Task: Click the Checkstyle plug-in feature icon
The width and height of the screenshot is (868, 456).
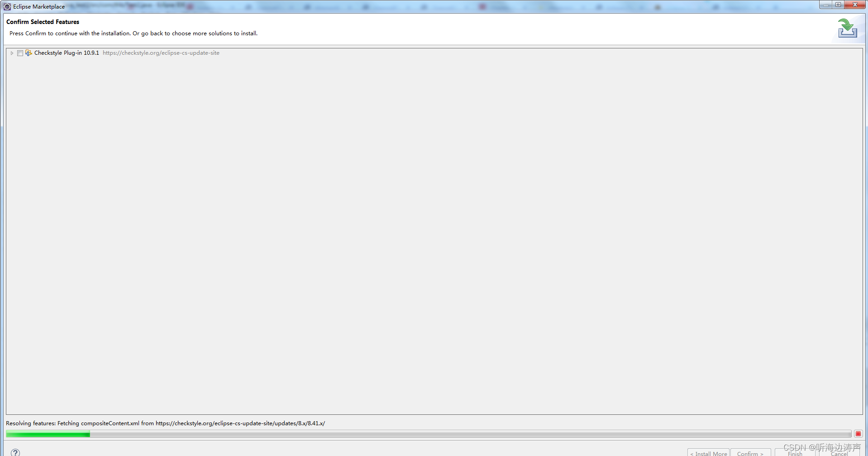Action: point(29,53)
